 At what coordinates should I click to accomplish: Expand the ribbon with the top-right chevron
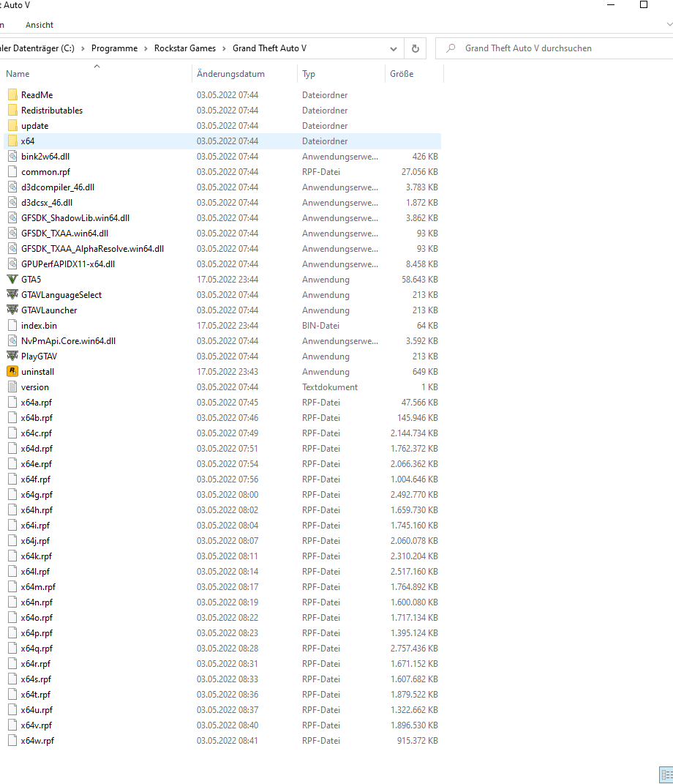(669, 24)
